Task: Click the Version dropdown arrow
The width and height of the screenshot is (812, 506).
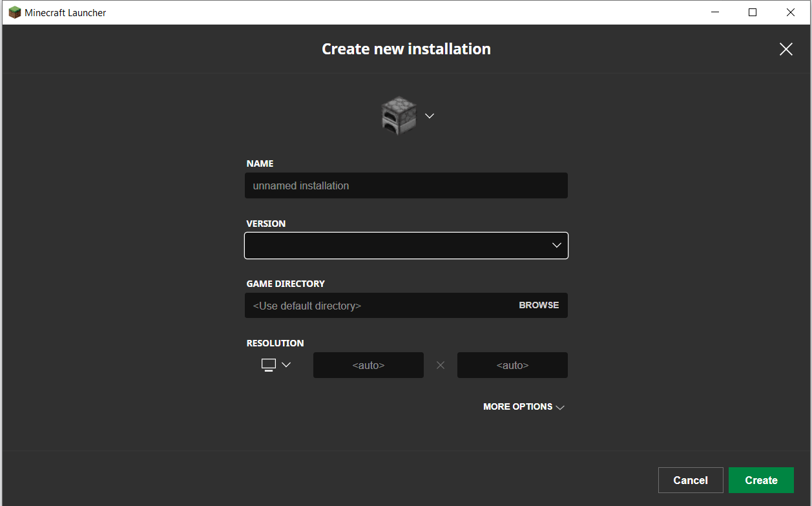Action: pos(556,246)
